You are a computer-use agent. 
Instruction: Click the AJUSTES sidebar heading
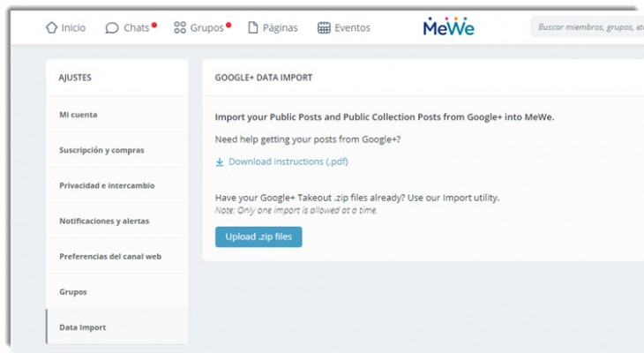[x=75, y=78]
